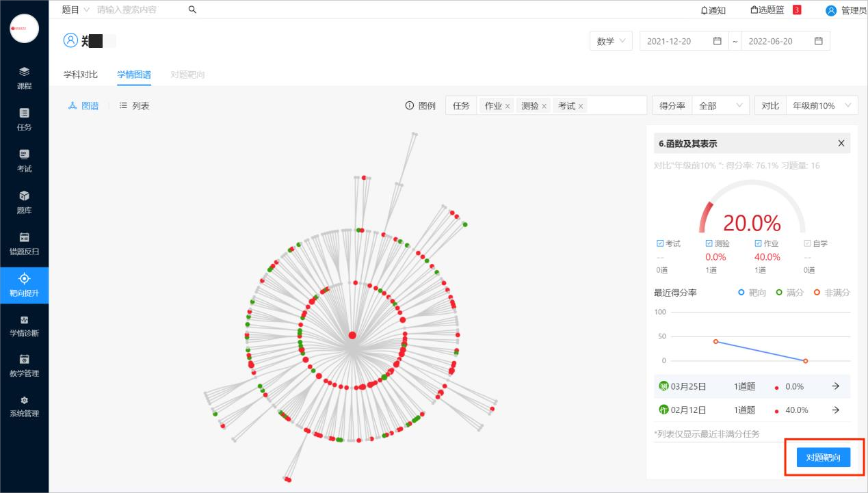The image size is (868, 493).
Task: Click the search magnifier icon
Action: [x=192, y=10]
